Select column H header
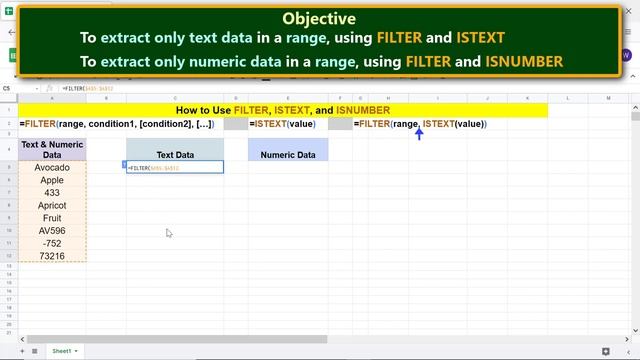 (388, 98)
